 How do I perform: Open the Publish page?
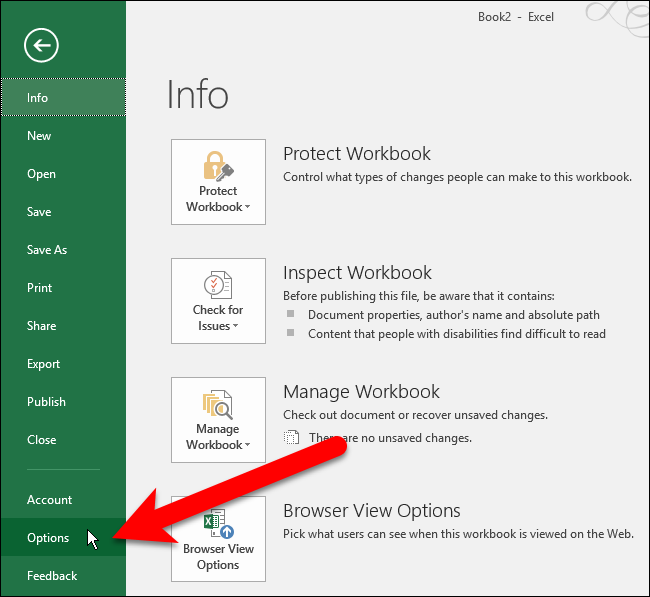click(63, 402)
